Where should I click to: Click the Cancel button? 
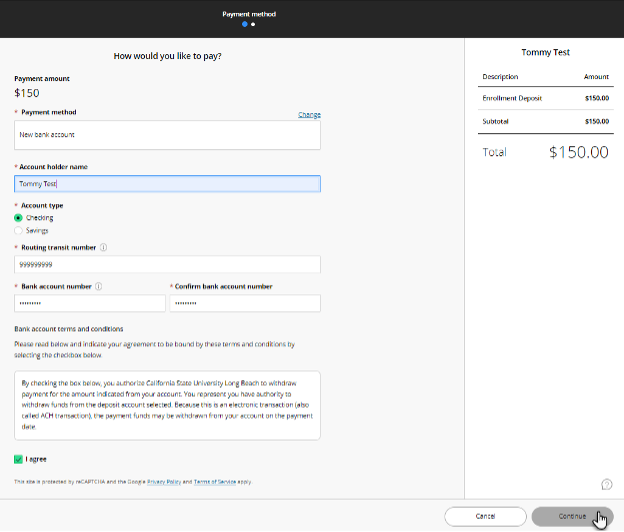[x=485, y=516]
